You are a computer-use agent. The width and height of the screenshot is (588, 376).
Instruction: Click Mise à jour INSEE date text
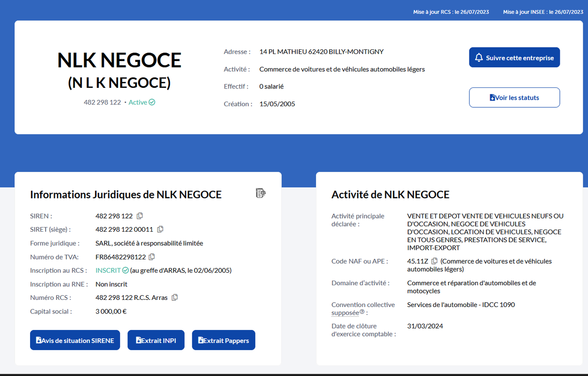543,12
